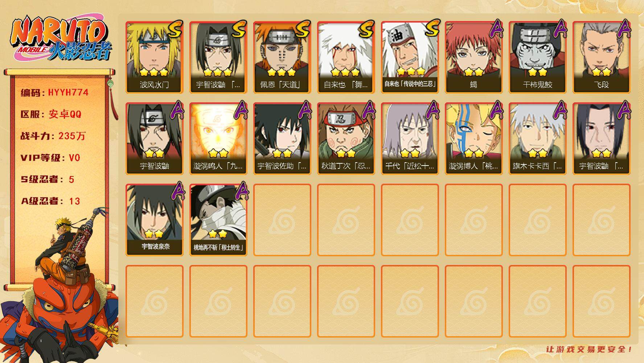The width and height of the screenshot is (644, 363).
Task: Click the S rank badge on 波风水门
Action: (x=175, y=29)
